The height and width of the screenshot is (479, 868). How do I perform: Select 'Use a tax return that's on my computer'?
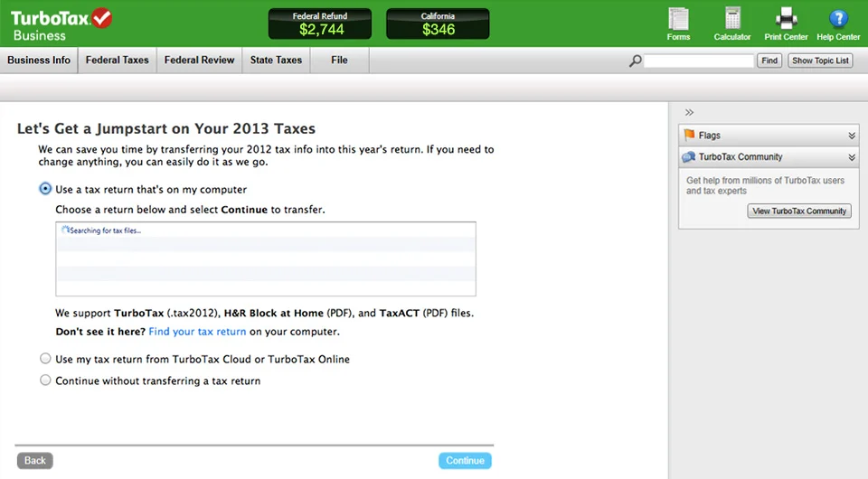(x=45, y=189)
